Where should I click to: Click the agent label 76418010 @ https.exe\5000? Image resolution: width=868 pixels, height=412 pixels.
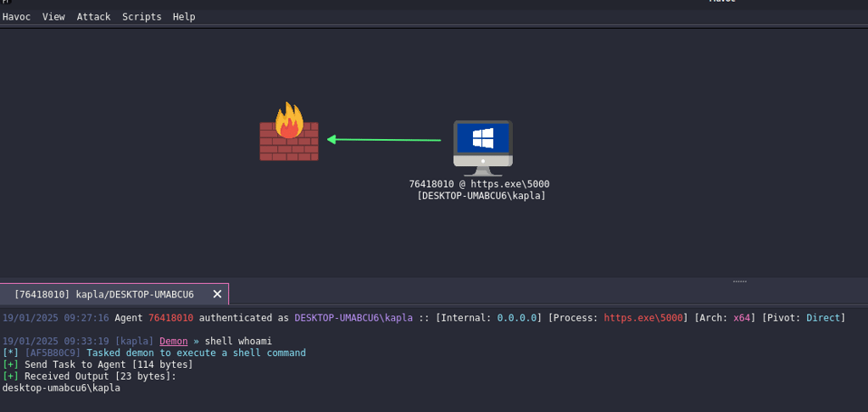[x=480, y=184]
